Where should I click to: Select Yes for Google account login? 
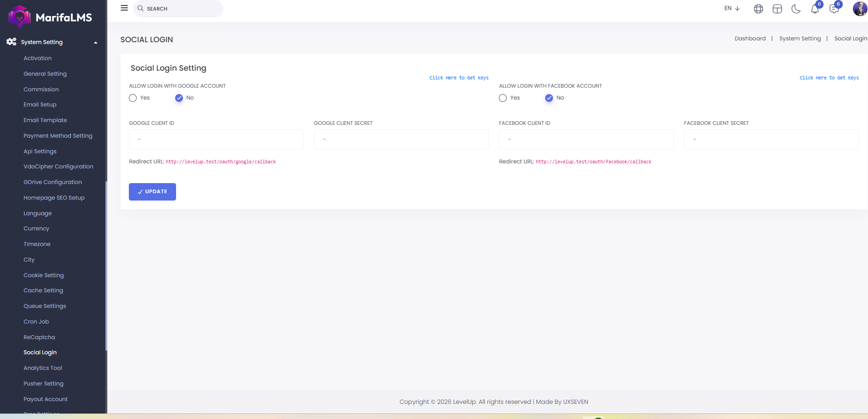pyautogui.click(x=133, y=98)
